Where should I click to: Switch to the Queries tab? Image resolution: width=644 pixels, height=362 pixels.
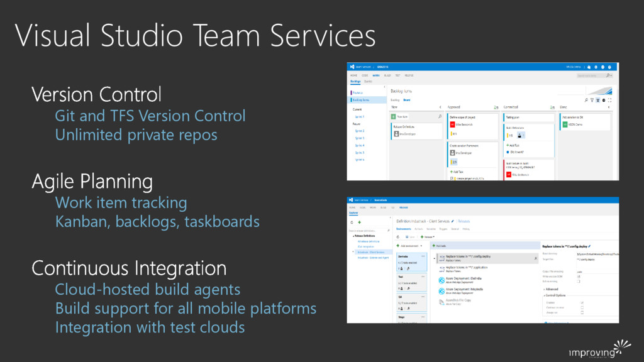[x=368, y=81]
